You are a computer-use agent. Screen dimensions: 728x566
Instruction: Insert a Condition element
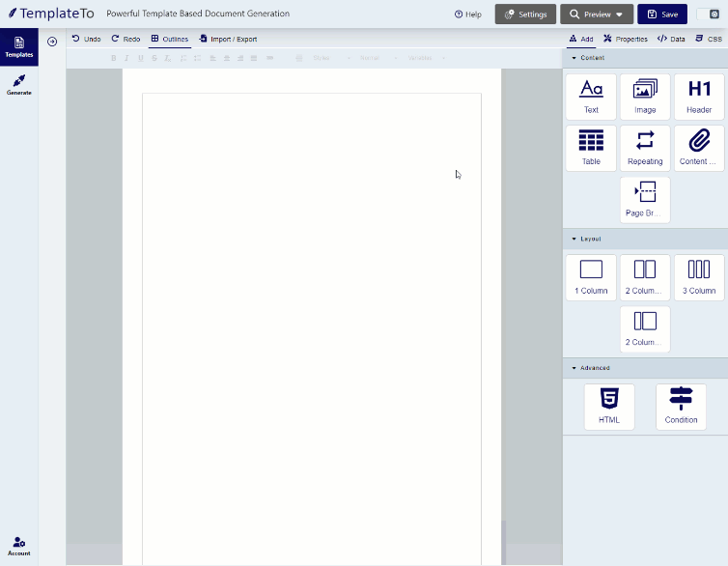681,406
